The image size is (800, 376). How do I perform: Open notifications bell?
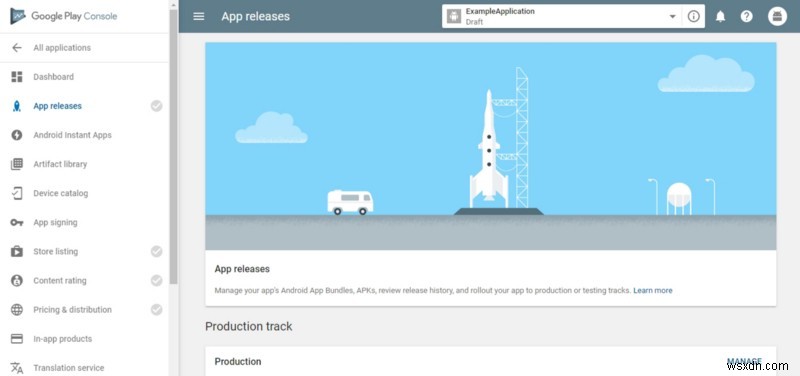click(x=720, y=16)
